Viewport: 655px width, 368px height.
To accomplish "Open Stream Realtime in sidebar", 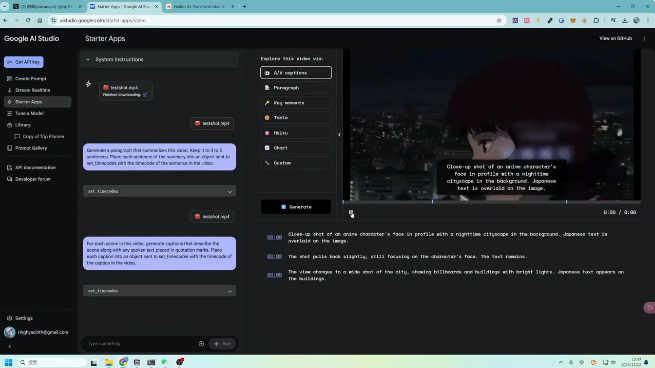I will 33,90.
